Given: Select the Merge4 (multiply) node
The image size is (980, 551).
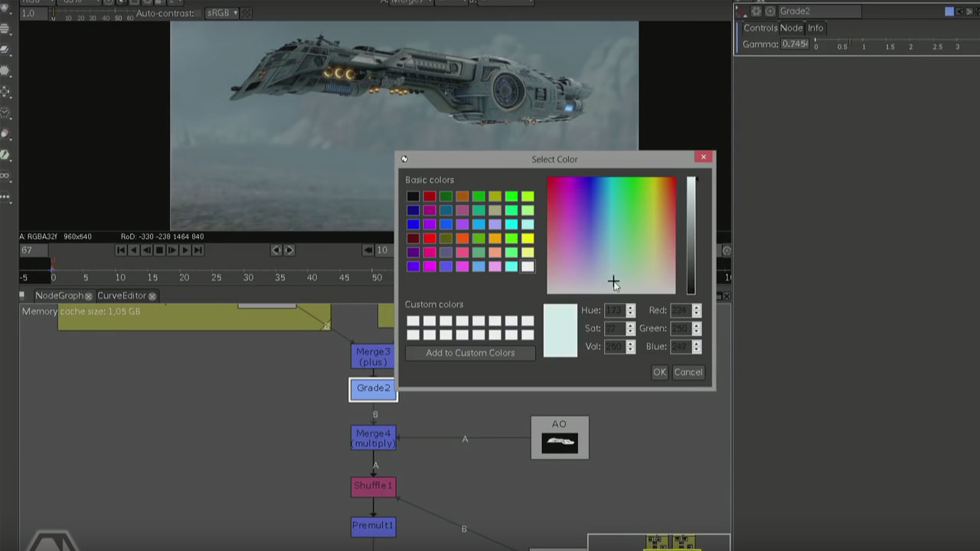Looking at the screenshot, I should click(x=374, y=439).
